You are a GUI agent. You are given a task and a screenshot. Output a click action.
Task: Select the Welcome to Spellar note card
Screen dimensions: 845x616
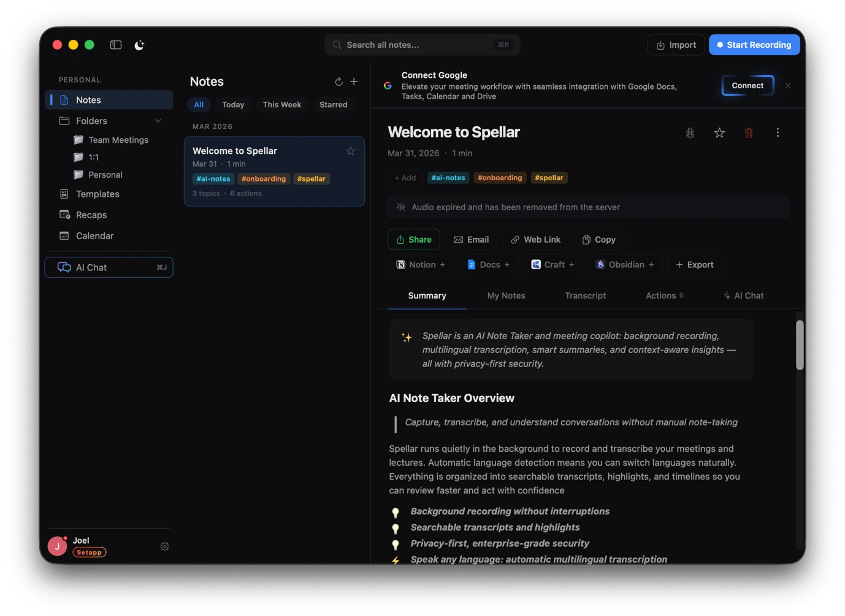click(x=274, y=172)
